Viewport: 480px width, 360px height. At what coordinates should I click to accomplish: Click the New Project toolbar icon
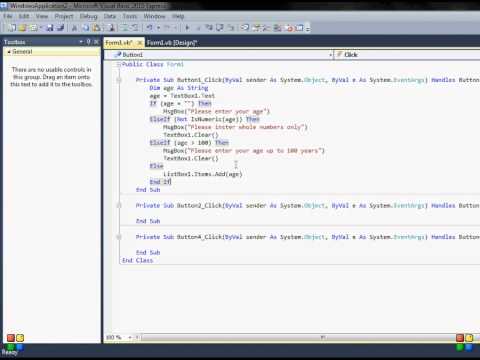(12, 28)
